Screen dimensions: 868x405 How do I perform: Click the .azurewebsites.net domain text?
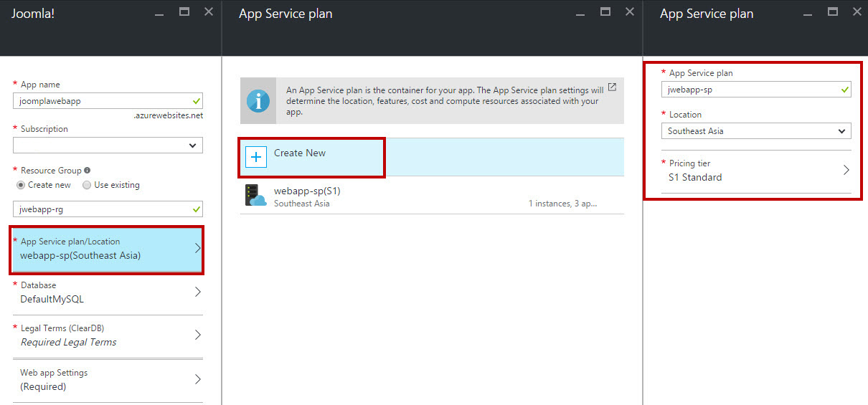(x=169, y=115)
